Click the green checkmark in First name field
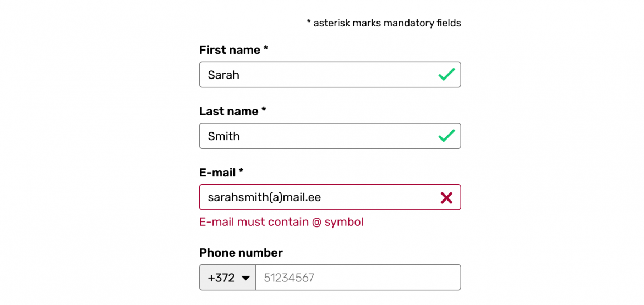 point(446,75)
